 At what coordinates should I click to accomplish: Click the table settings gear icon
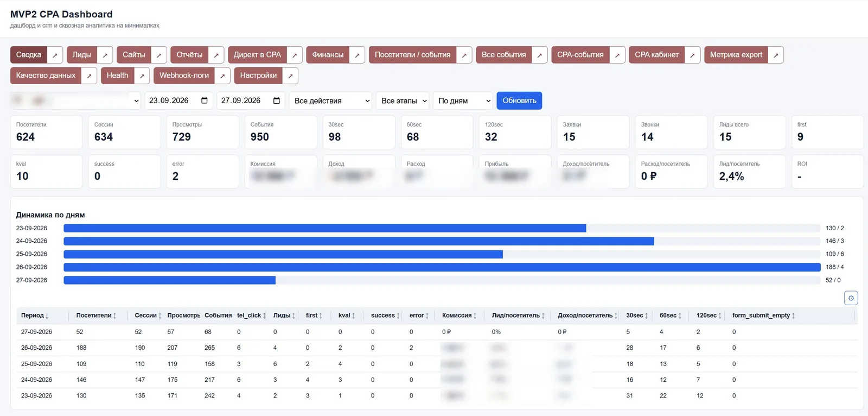[x=851, y=298]
